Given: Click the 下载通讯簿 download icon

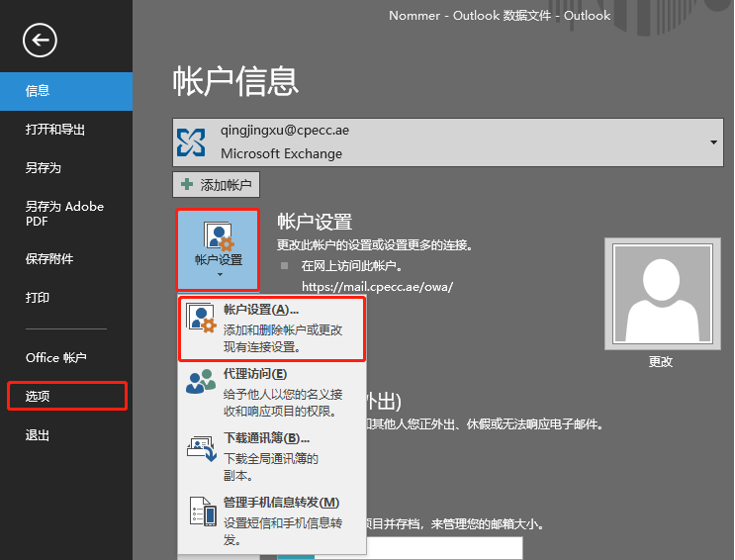Looking at the screenshot, I should pos(202,448).
